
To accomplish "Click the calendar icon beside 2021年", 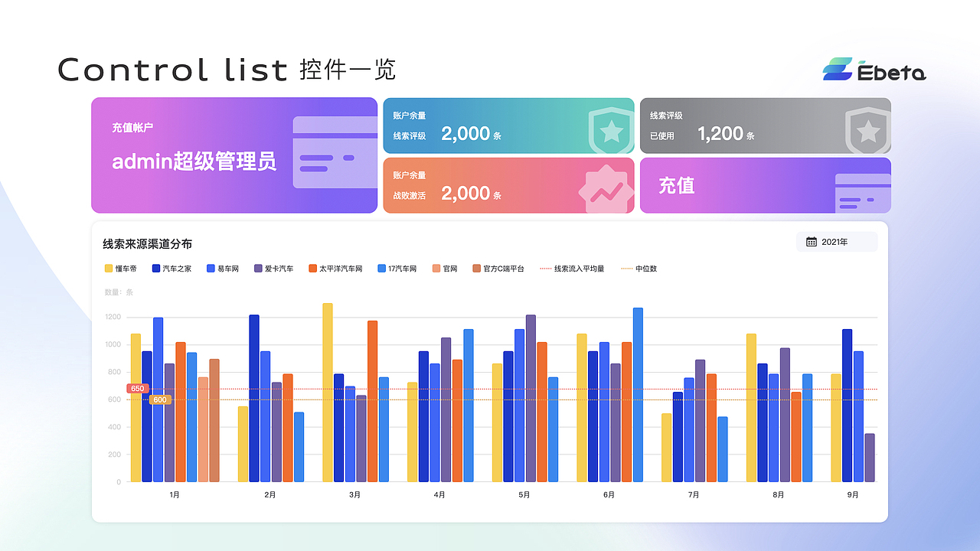I will click(x=812, y=241).
